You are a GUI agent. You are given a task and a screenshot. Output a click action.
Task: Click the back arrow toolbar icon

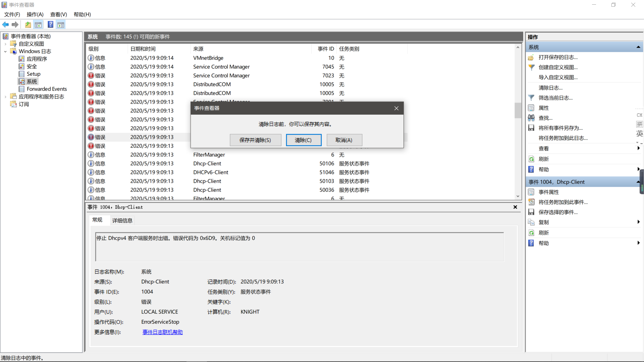(5, 24)
